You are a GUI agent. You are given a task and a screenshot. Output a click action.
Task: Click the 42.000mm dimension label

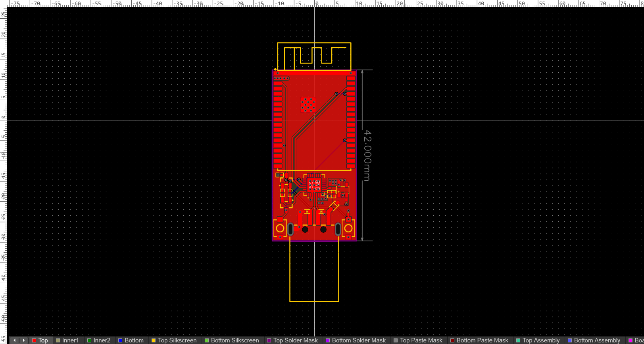coord(367,155)
